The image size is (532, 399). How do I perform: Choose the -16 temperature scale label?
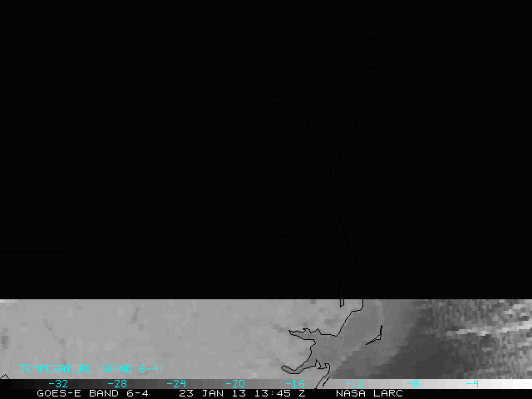tap(294, 383)
